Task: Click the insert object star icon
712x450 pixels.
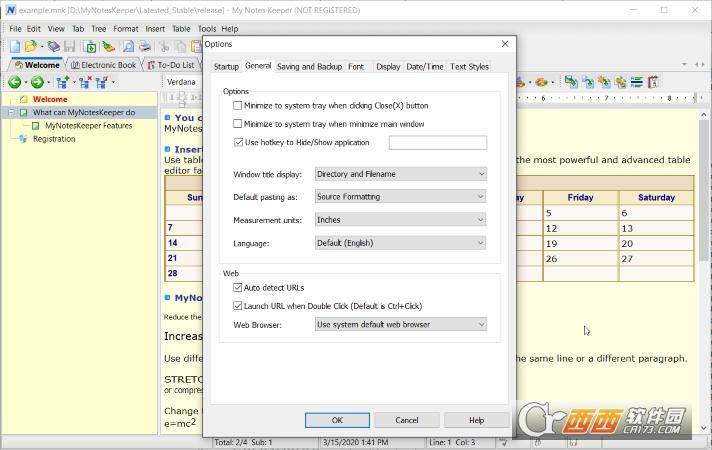Action: [x=604, y=82]
